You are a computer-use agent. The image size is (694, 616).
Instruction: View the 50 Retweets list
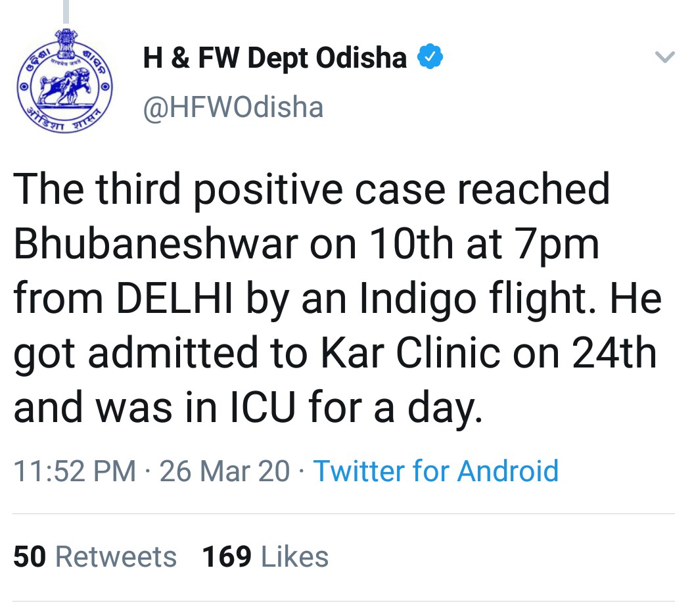pos(95,556)
